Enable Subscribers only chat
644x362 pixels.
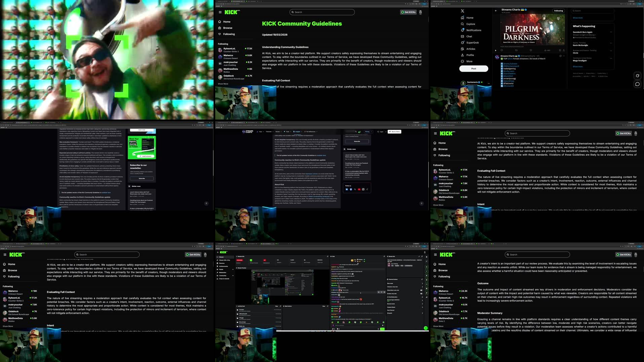click(x=421, y=290)
